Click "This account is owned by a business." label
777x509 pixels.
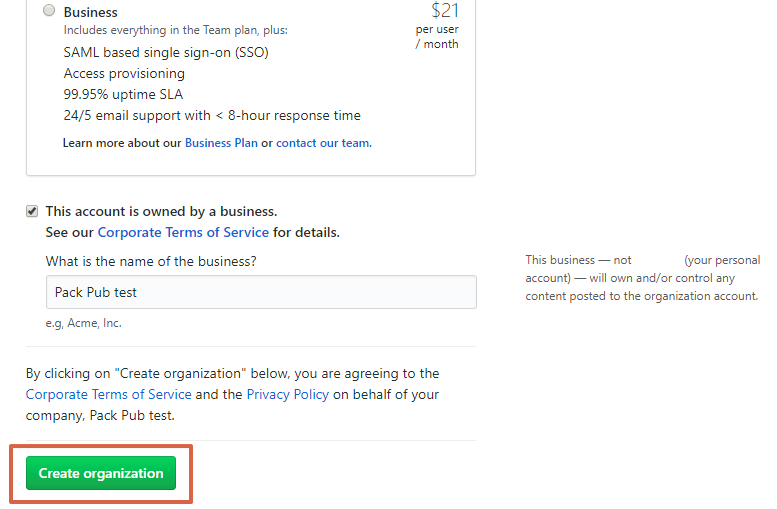pos(161,212)
